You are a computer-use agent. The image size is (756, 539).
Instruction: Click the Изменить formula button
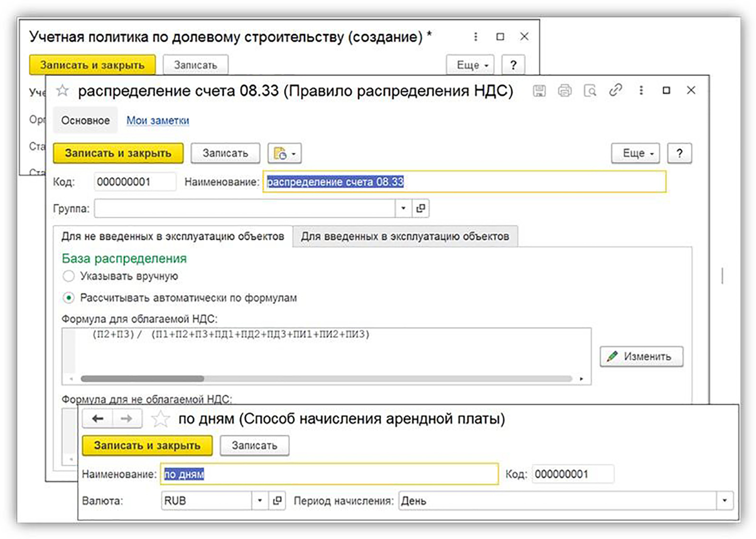(x=641, y=356)
